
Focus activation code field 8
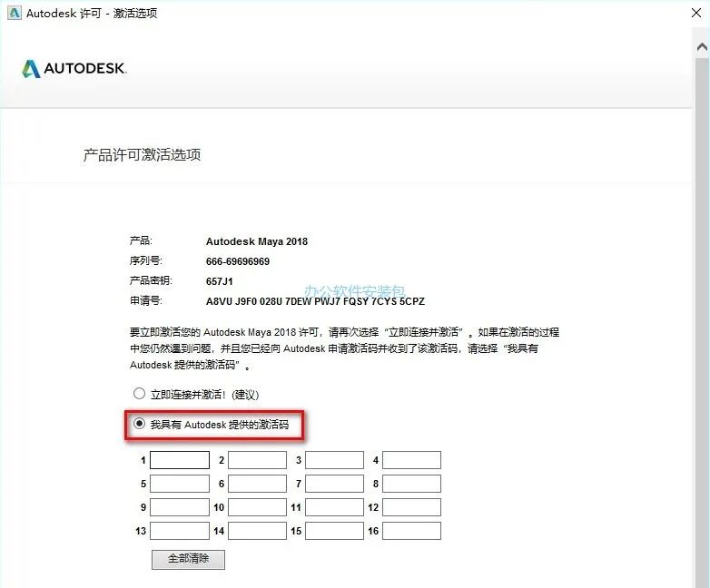pyautogui.click(x=411, y=484)
